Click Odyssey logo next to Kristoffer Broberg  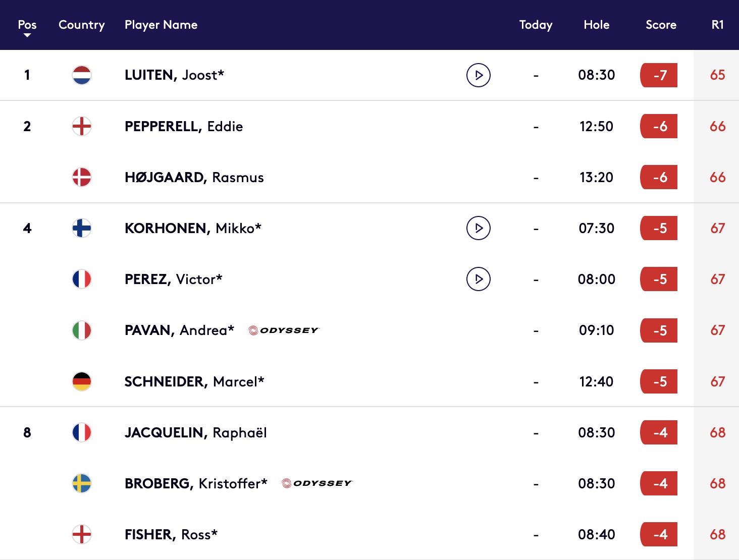pos(317,483)
